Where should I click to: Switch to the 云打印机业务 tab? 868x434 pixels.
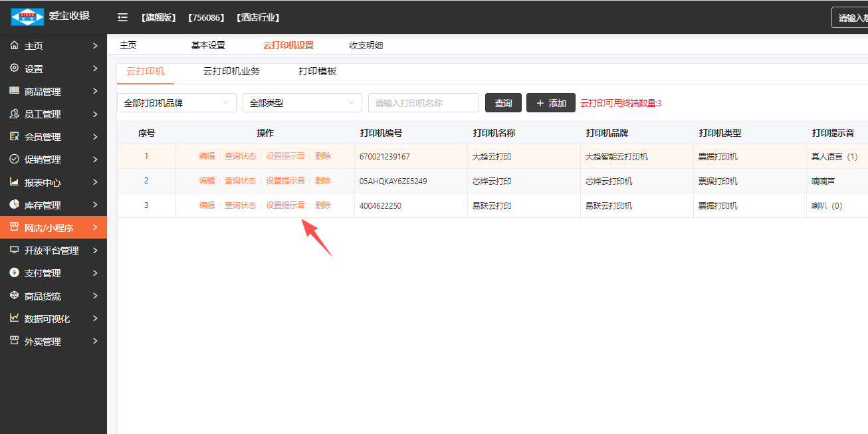tap(231, 71)
